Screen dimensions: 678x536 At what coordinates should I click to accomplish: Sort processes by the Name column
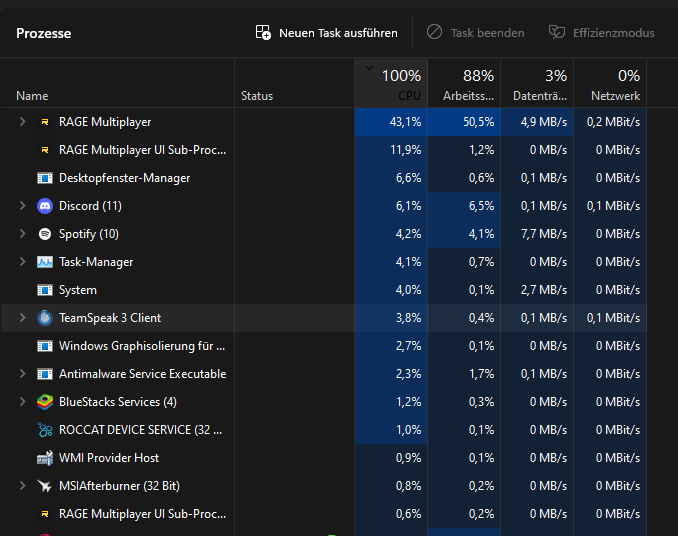pyautogui.click(x=118, y=83)
